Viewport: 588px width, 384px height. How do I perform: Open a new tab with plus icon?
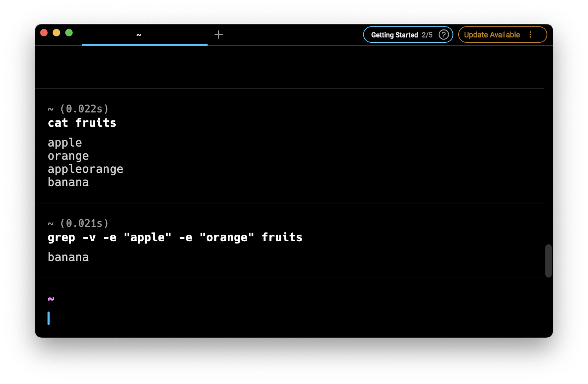[219, 35]
